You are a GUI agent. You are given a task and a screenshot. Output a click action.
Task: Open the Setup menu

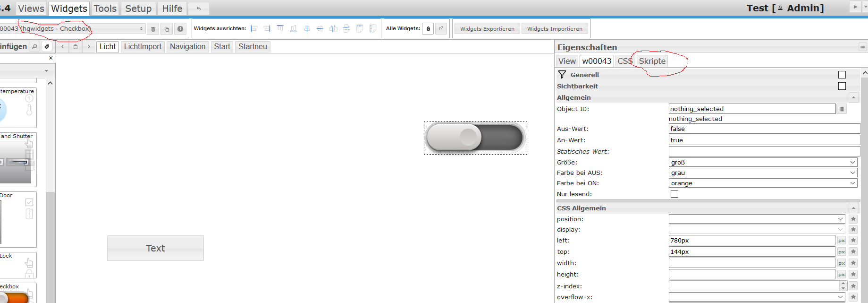click(x=138, y=9)
